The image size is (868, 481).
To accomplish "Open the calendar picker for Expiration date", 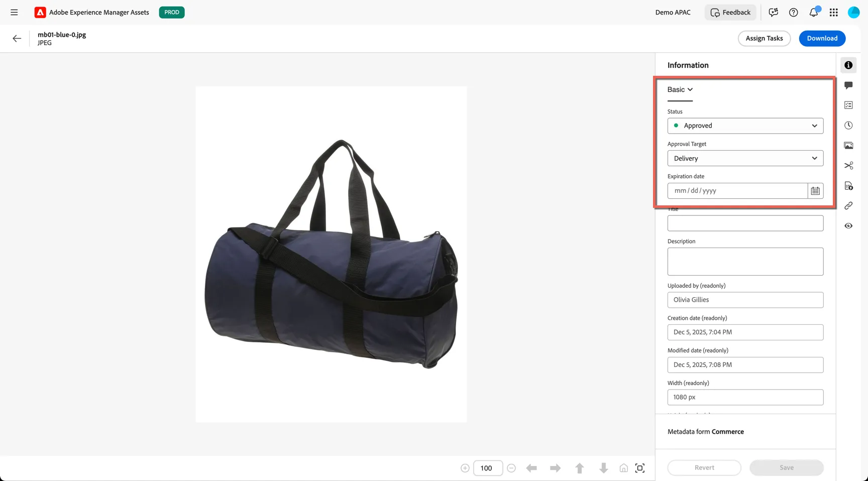I will tap(815, 191).
